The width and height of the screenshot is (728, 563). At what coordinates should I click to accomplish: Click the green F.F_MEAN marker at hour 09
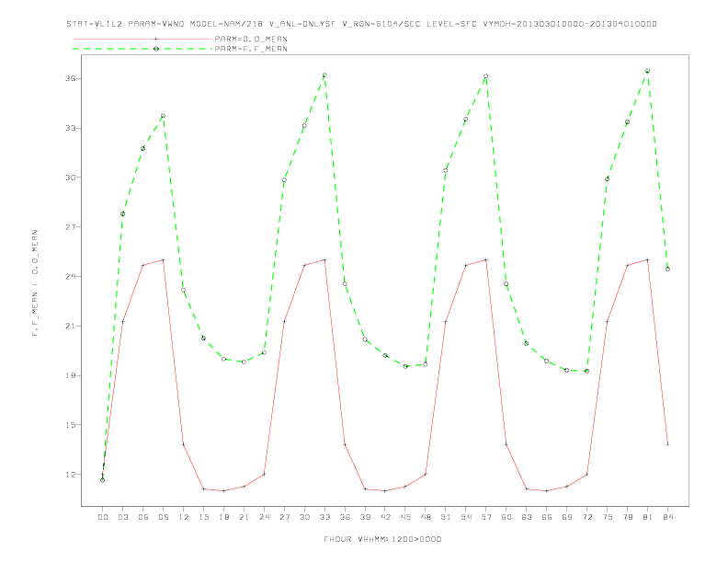163,116
